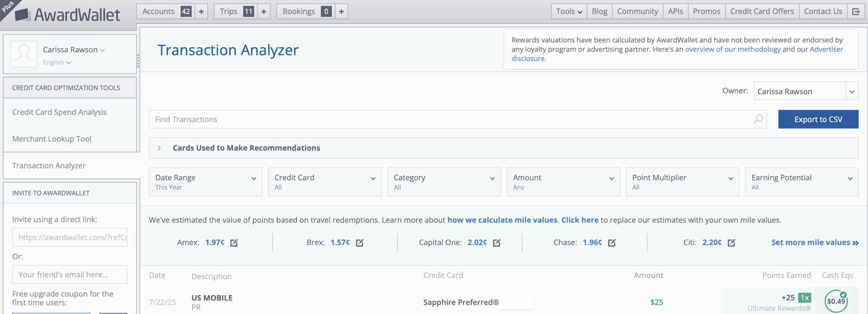This screenshot has width=868, height=314.
Task: Click the Carissa Rawson profile avatar
Action: coord(24,54)
